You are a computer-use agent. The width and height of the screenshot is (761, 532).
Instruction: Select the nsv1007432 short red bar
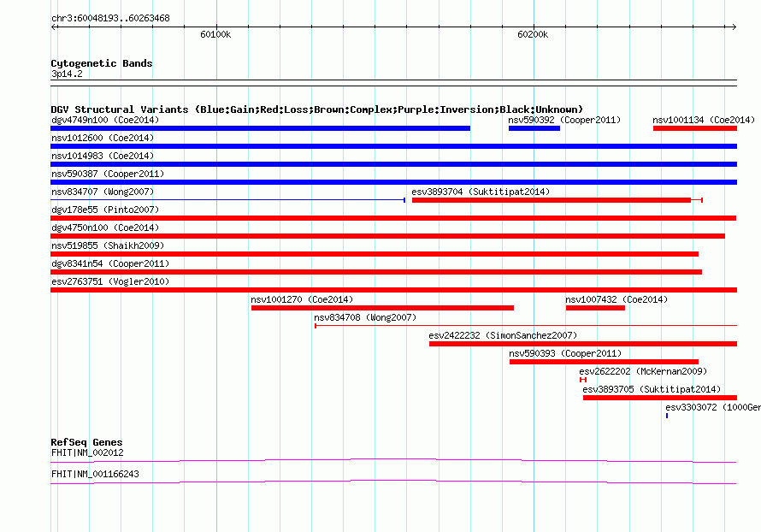tap(595, 308)
